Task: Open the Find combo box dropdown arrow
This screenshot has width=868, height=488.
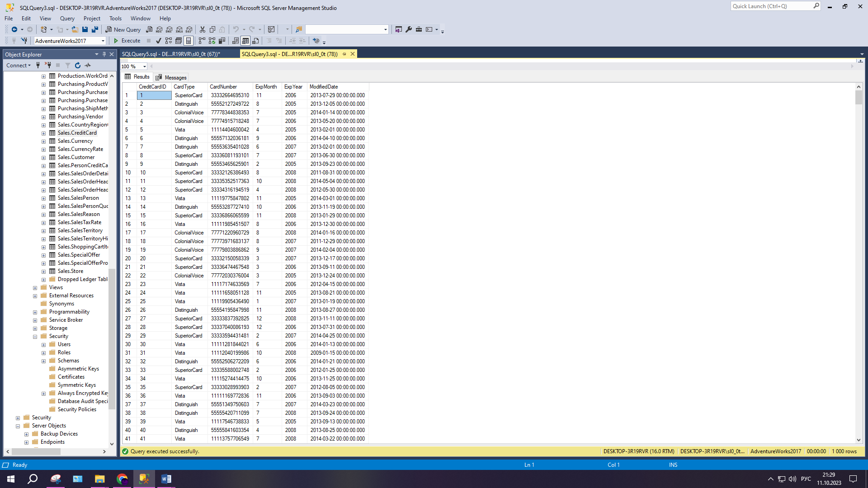Action: pos(386,29)
